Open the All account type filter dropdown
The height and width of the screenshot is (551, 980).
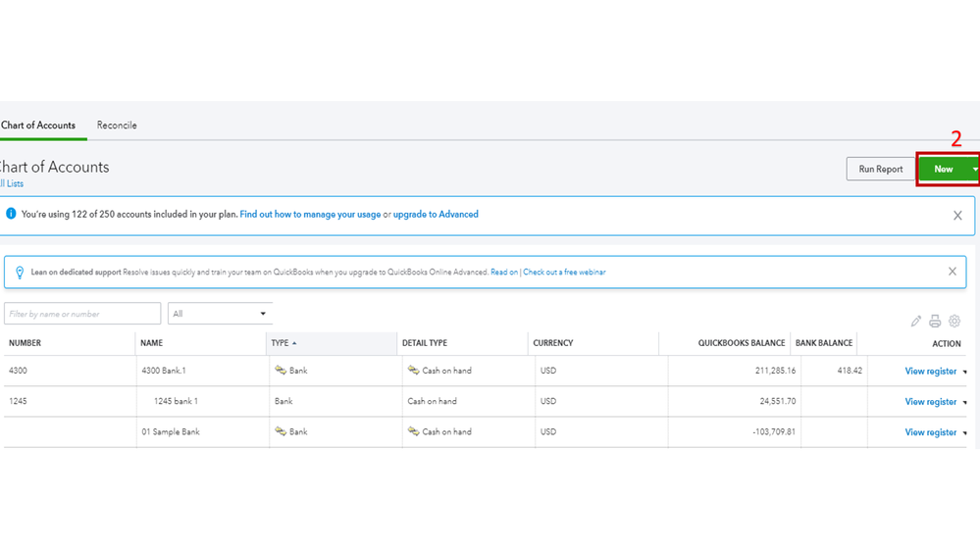220,314
